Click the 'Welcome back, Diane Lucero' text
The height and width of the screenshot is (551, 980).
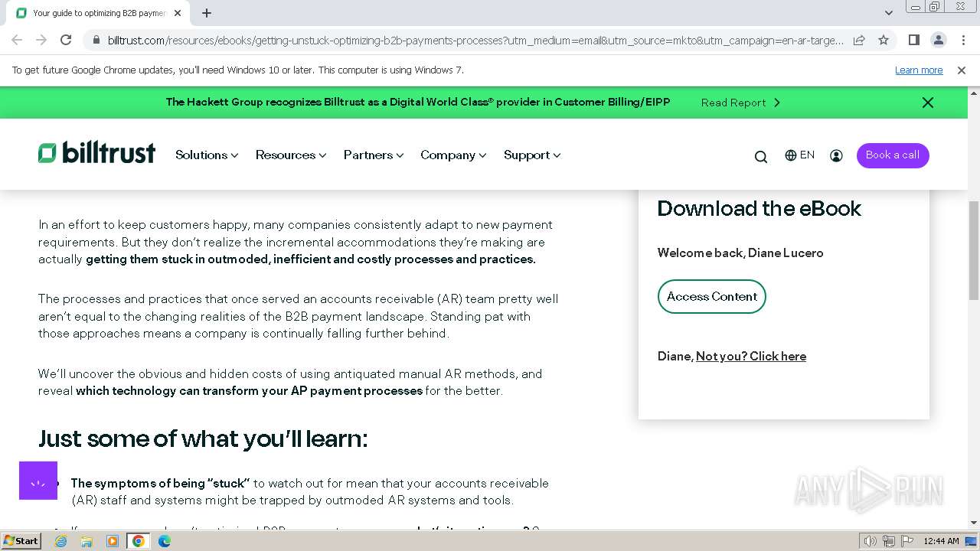click(x=740, y=253)
